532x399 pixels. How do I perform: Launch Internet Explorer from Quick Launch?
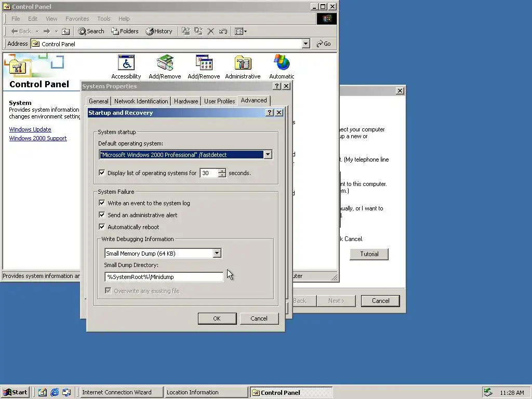pos(55,393)
